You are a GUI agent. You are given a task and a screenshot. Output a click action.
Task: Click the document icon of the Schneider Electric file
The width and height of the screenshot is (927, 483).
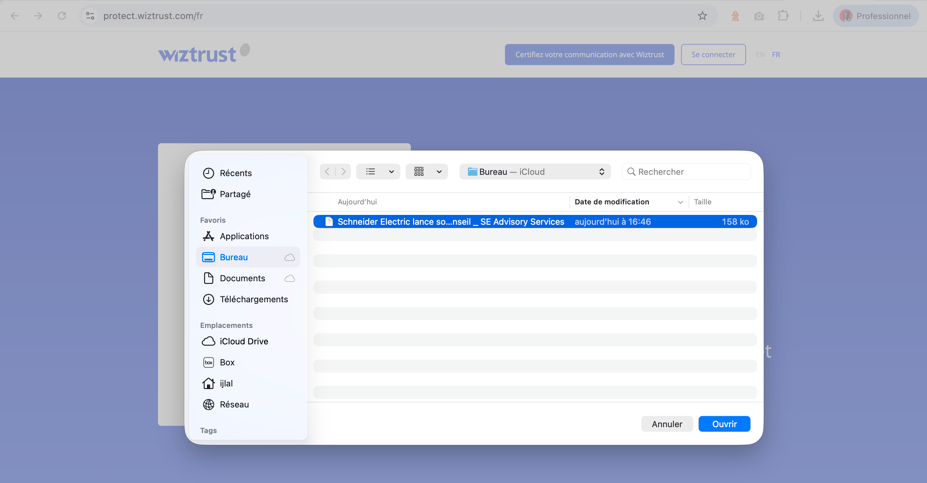pyautogui.click(x=329, y=222)
